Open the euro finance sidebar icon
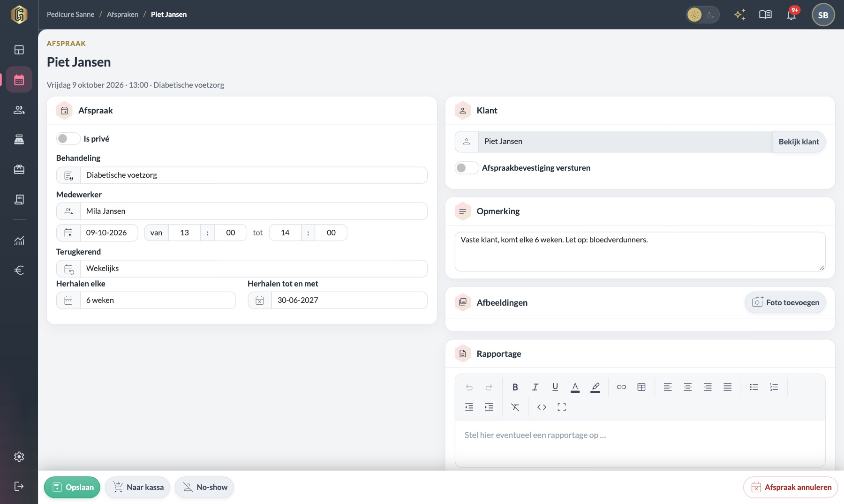This screenshot has width=844, height=504. [x=19, y=270]
